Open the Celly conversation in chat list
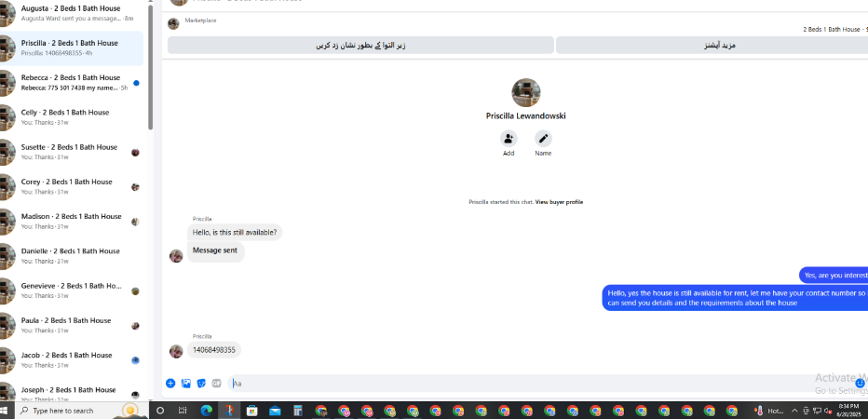This screenshot has width=868, height=419. tap(72, 117)
